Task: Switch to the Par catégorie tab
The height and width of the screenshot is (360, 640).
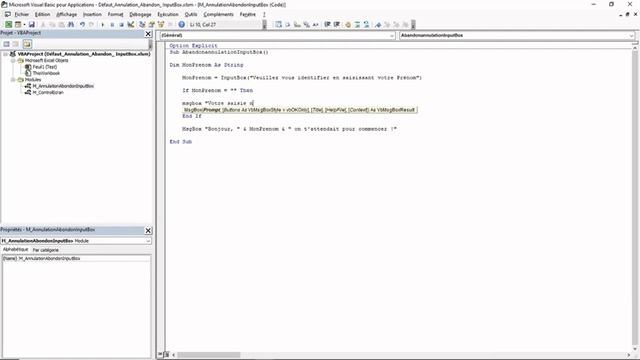Action: click(x=46, y=250)
